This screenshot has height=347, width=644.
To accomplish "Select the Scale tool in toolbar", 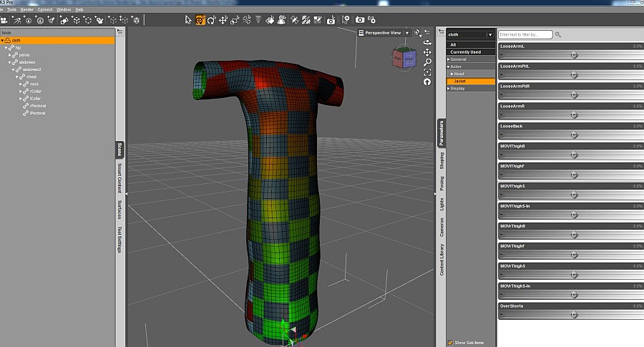I will pyautogui.click(x=235, y=20).
